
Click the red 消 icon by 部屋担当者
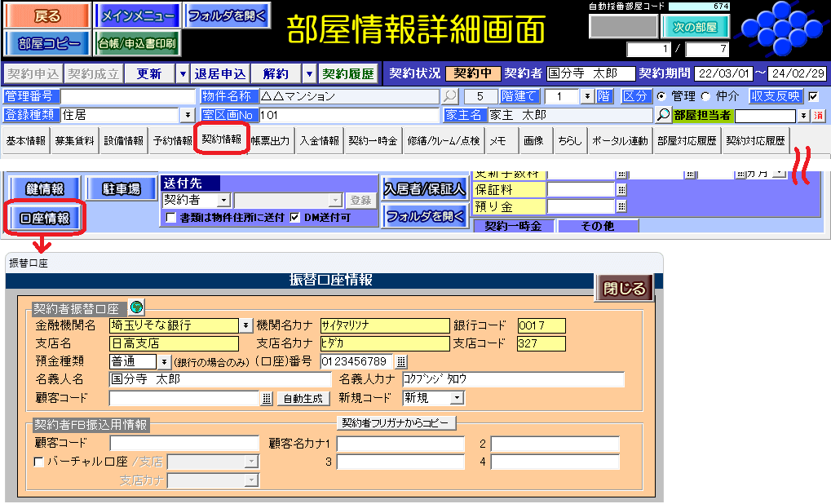pos(818,115)
